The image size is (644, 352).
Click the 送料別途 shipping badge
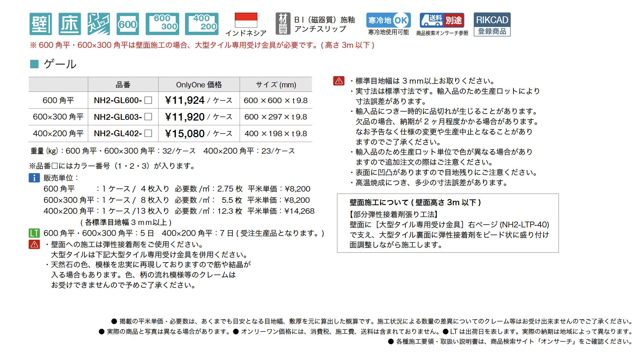[442, 20]
